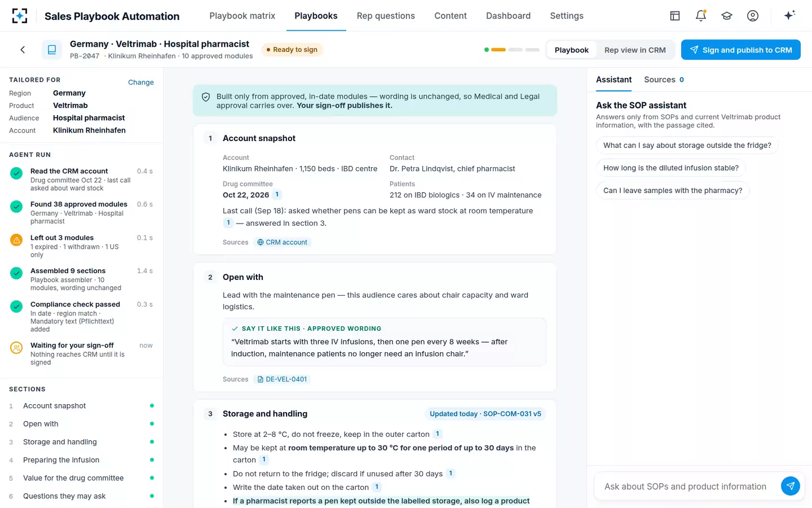Screen dimensions: 812x508
Task: Open the Content tab
Action: 451,16
